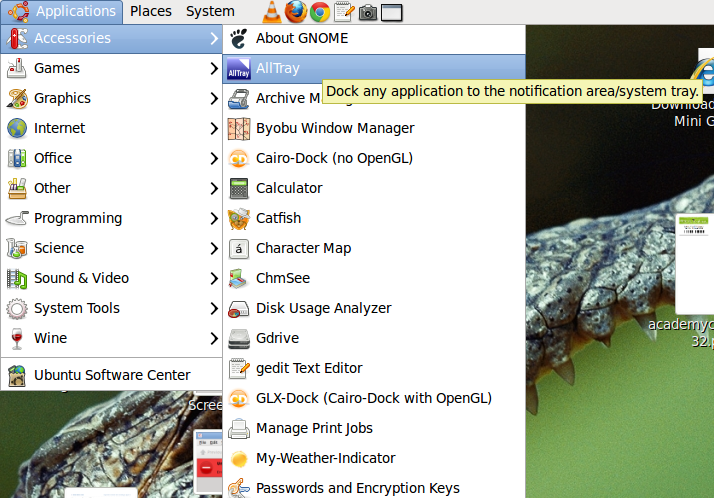Image resolution: width=714 pixels, height=498 pixels.
Task: Expand the Games submenu arrow
Action: coord(214,69)
